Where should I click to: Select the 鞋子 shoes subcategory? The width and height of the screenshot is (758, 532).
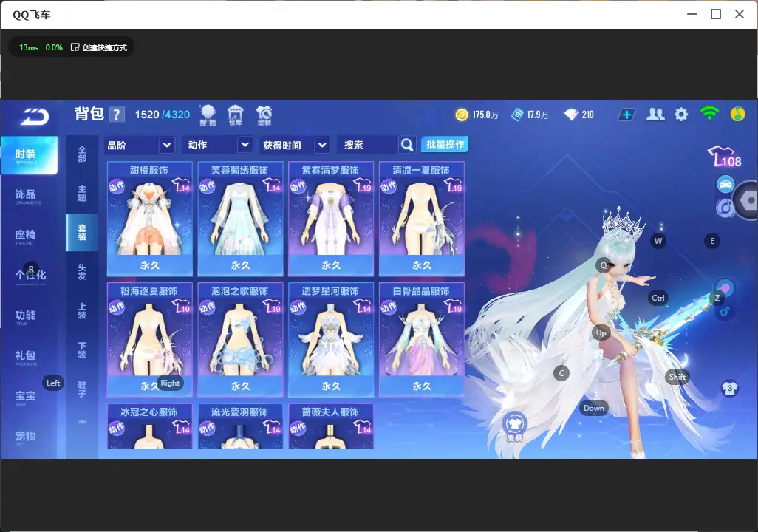click(82, 389)
